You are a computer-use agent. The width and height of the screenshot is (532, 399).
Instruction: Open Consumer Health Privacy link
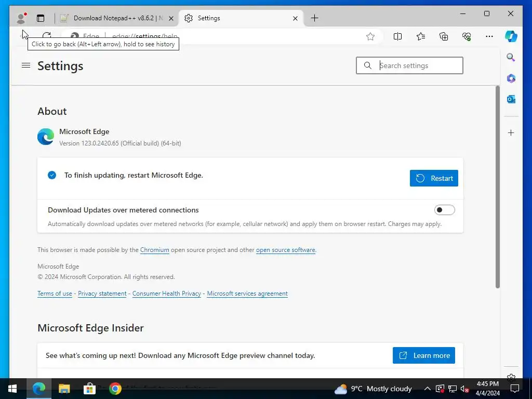tap(167, 294)
